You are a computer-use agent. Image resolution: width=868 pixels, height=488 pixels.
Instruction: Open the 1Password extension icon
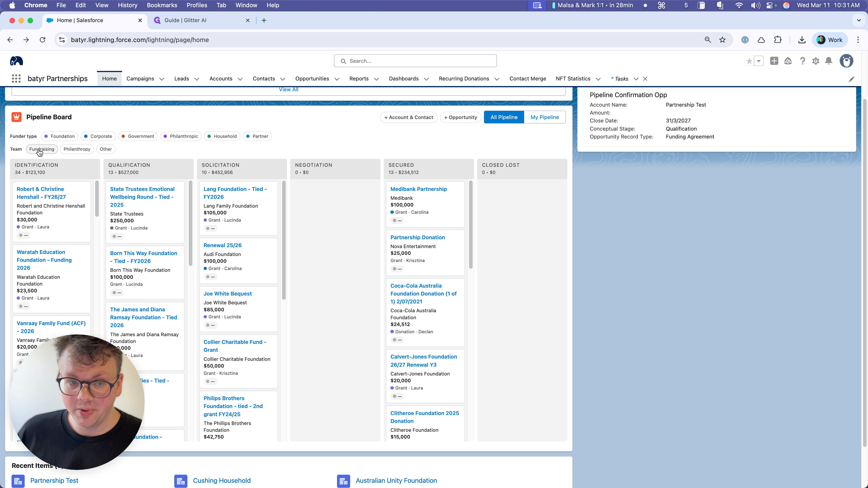(x=745, y=40)
